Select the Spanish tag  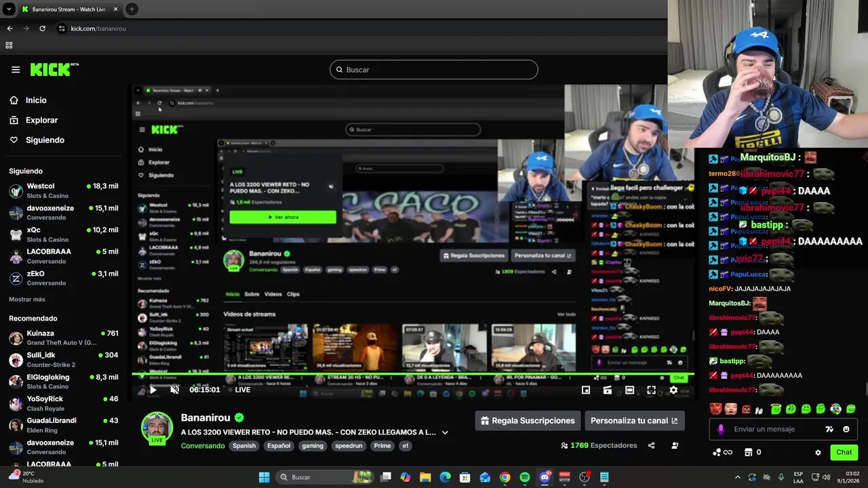tap(244, 446)
